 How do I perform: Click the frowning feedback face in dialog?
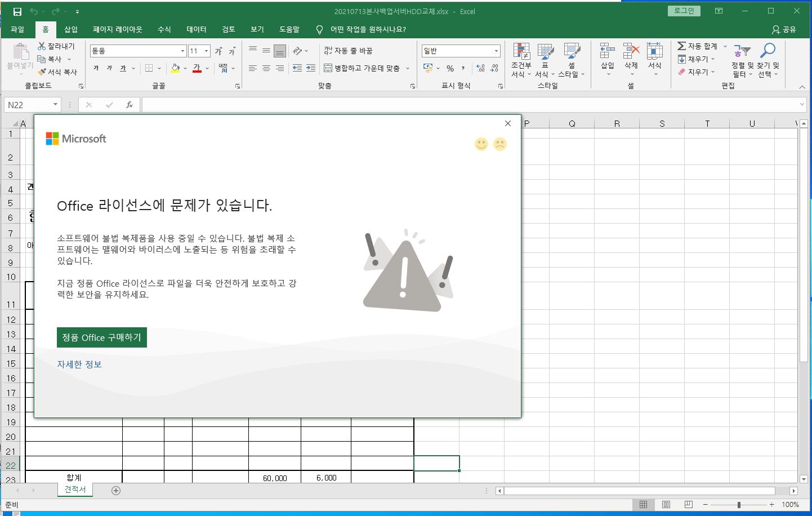[x=500, y=144]
